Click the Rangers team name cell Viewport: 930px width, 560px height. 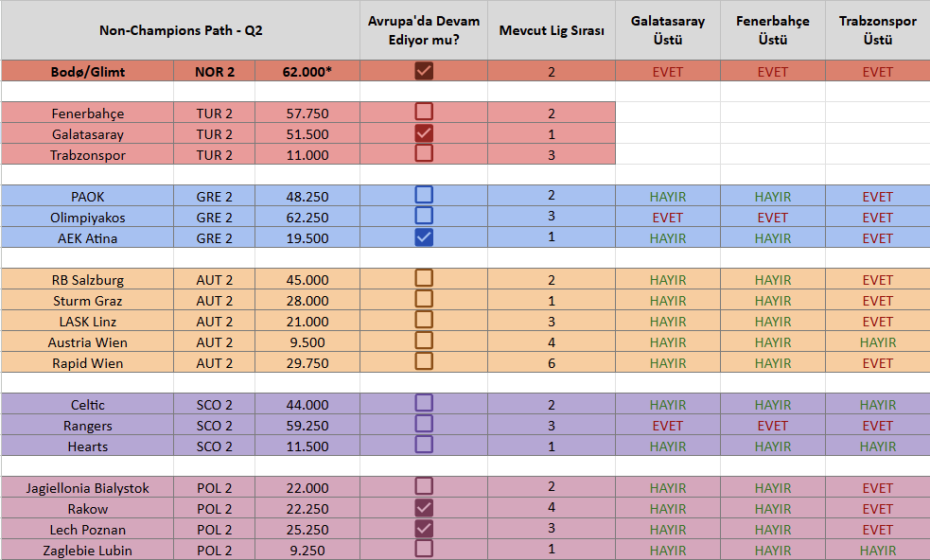pyautogui.click(x=88, y=426)
